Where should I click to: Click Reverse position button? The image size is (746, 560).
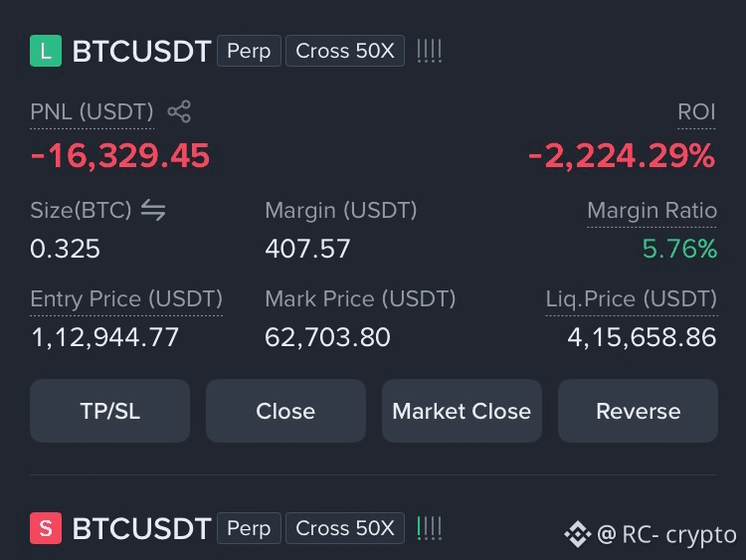click(x=638, y=411)
